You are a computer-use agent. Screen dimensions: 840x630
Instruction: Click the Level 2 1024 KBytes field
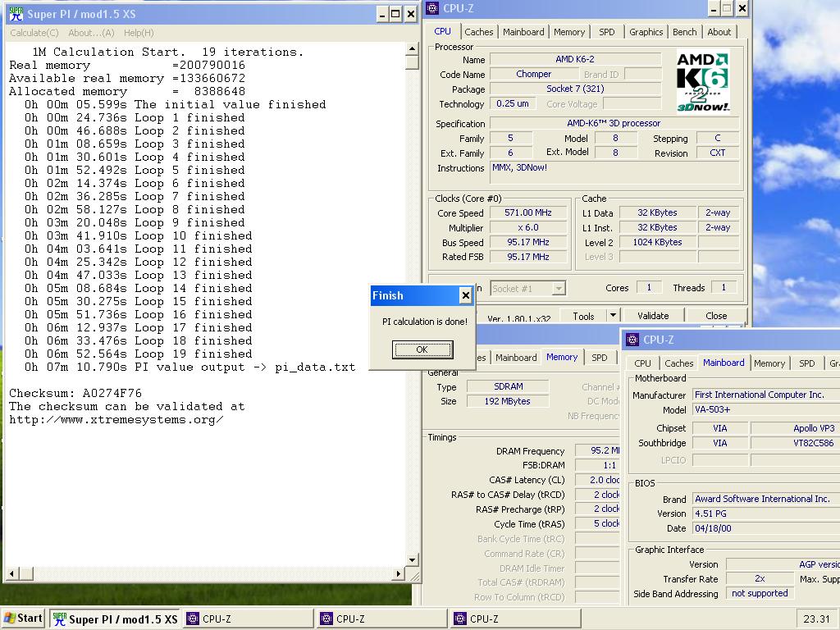click(x=657, y=242)
